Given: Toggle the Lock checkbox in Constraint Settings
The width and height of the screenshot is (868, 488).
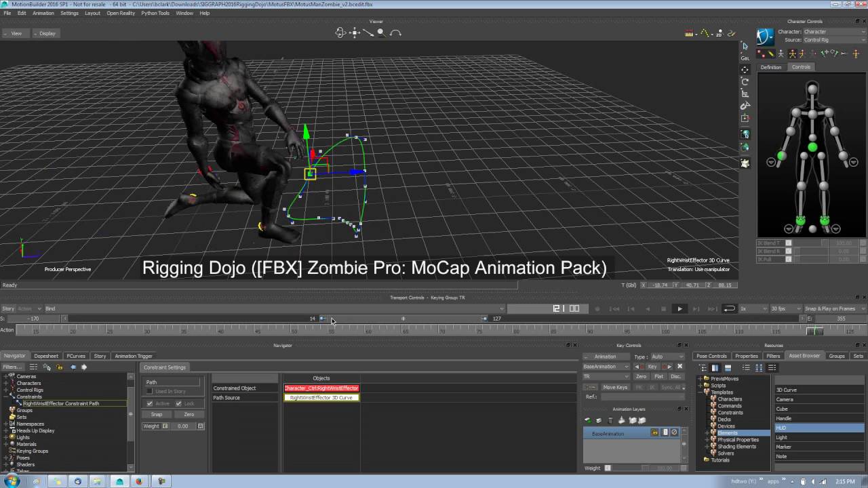Looking at the screenshot, I should 180,403.
